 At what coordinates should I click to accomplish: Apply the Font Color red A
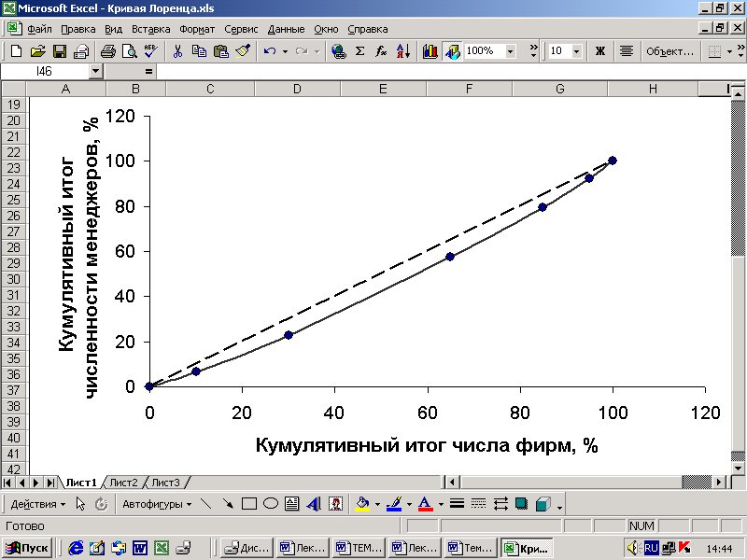426,504
